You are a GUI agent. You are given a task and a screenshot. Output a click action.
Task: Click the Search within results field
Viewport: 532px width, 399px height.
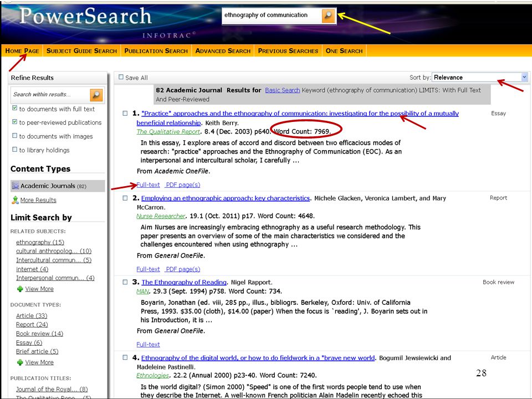[x=50, y=95]
